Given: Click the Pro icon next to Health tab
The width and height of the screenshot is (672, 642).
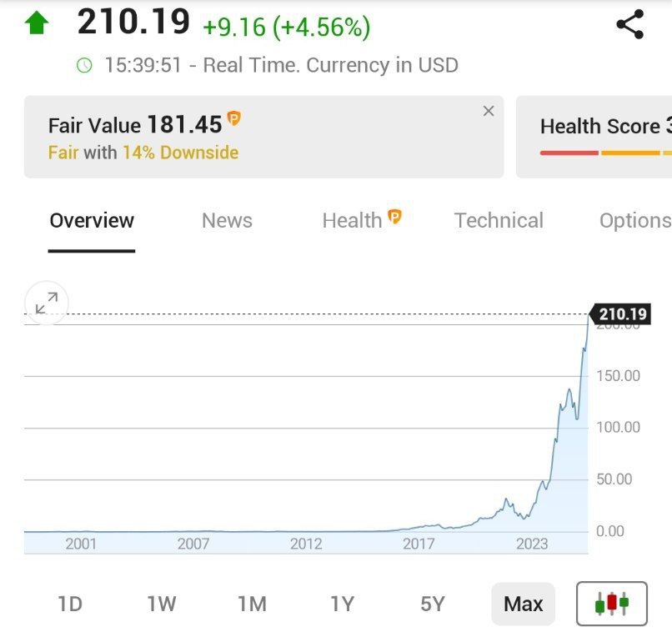Looking at the screenshot, I should click(396, 214).
